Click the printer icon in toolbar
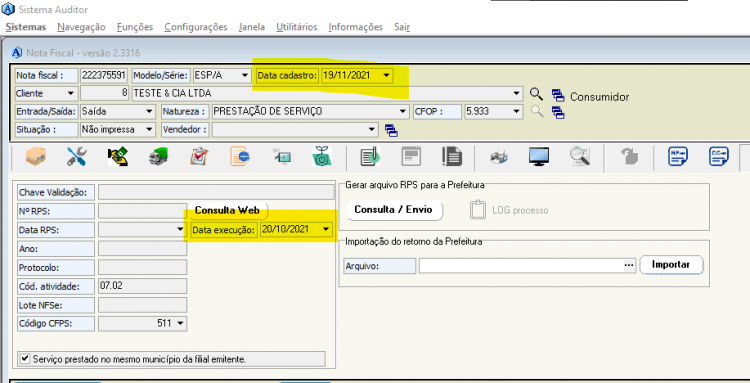Viewport: 750px width, 383px height. 499,157
